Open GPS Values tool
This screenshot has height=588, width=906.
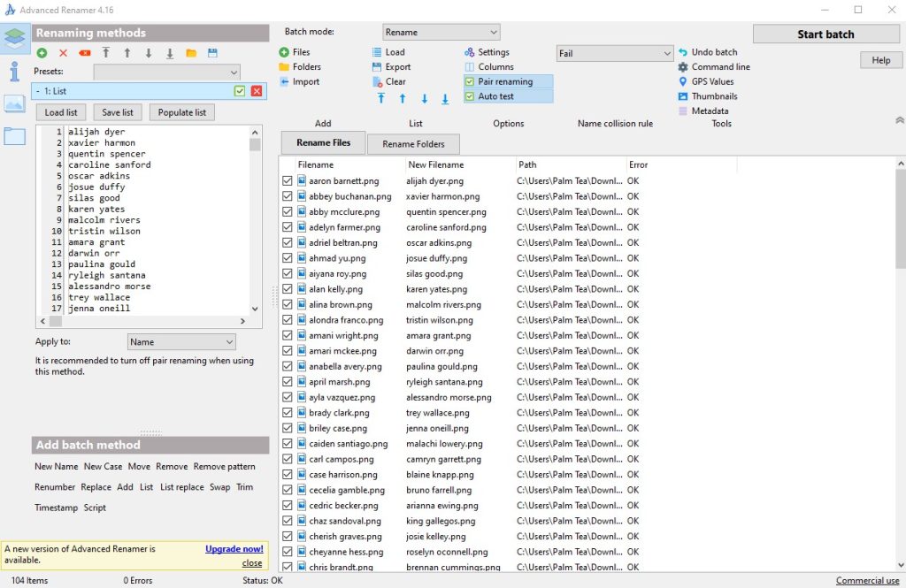[x=712, y=81]
